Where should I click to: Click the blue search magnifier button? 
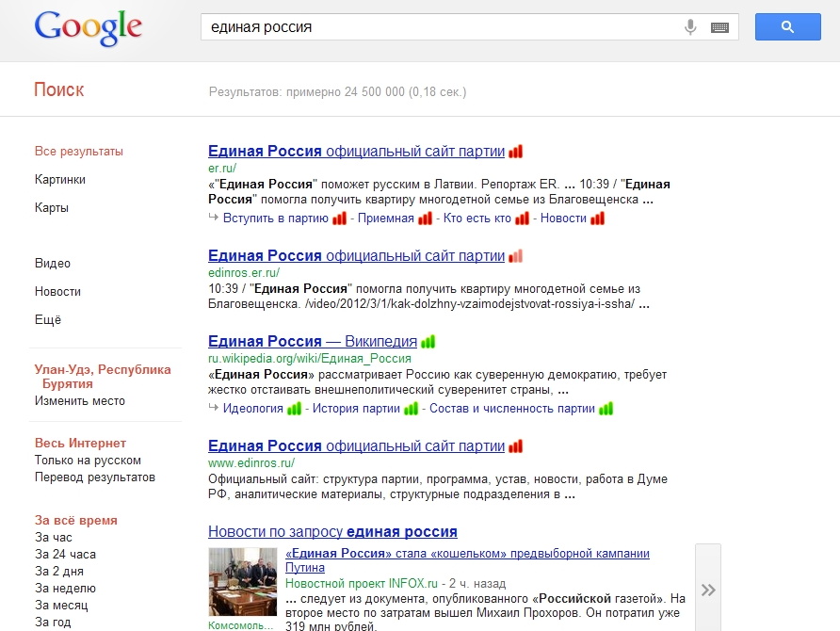(787, 26)
